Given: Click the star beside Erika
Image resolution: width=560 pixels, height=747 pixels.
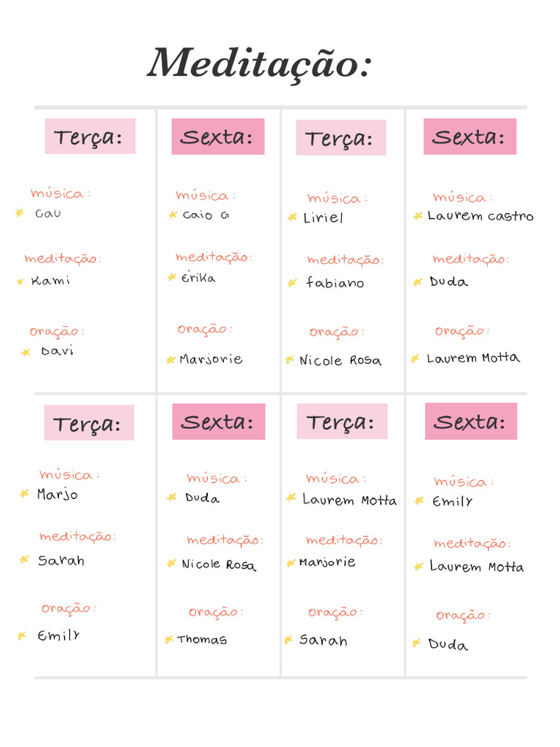Looking at the screenshot, I should (x=171, y=277).
